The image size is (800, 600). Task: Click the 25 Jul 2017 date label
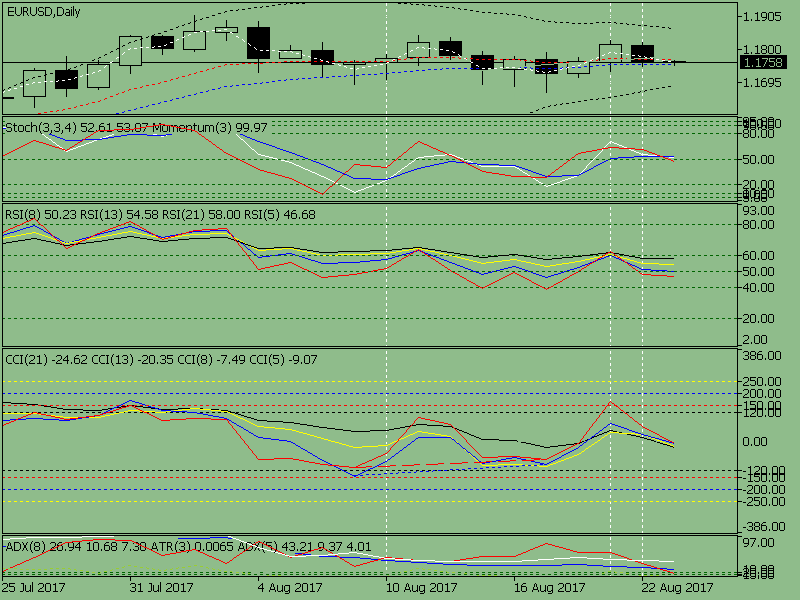[34, 588]
